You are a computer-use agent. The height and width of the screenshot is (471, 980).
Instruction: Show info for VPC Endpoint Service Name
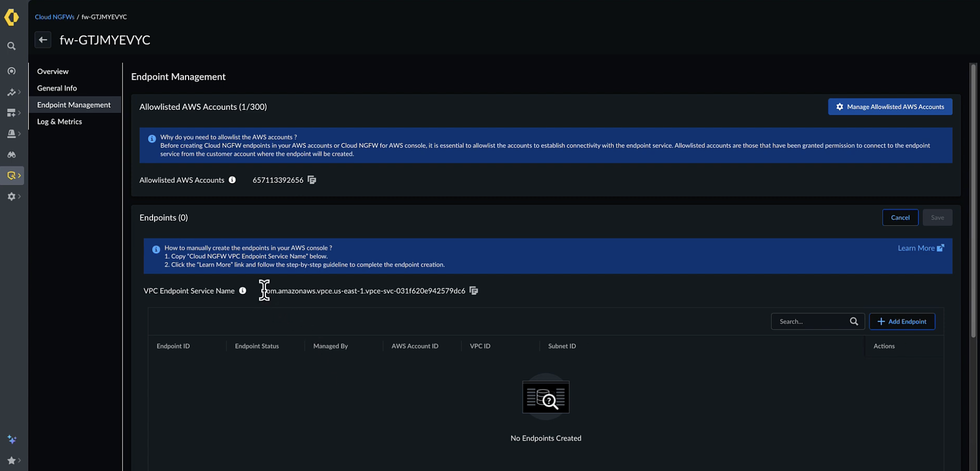coord(243,291)
